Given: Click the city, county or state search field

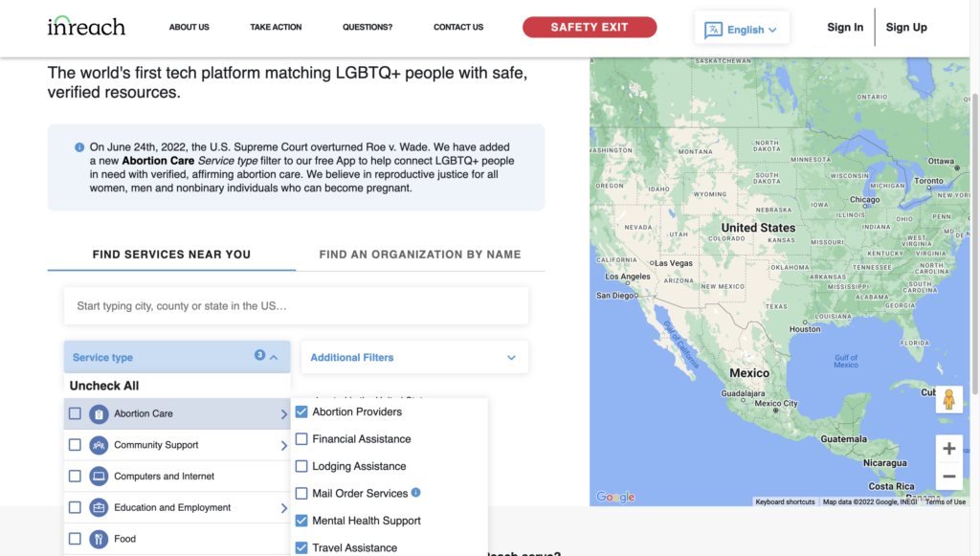Looking at the screenshot, I should click(x=296, y=305).
